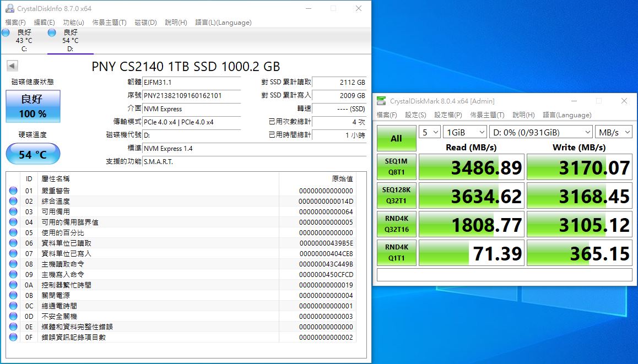Click status orb for attribute 0F 錯誤資訊記錄項目數
The width and height of the screenshot is (638, 364).
[13, 337]
